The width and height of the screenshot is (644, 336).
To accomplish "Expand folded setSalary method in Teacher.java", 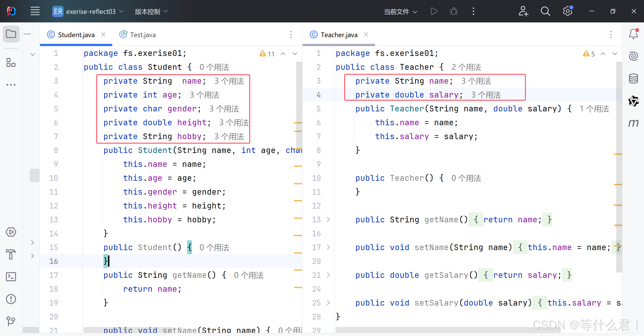I will point(328,303).
